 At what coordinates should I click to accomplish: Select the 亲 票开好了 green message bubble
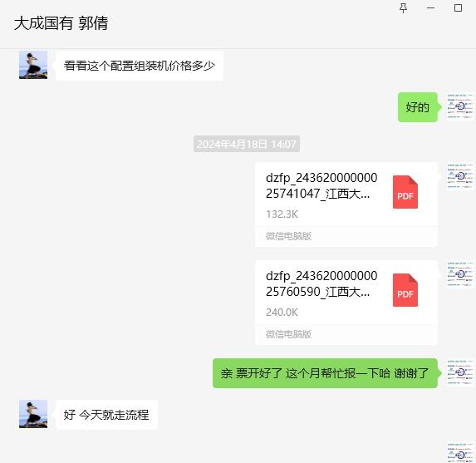(x=325, y=373)
